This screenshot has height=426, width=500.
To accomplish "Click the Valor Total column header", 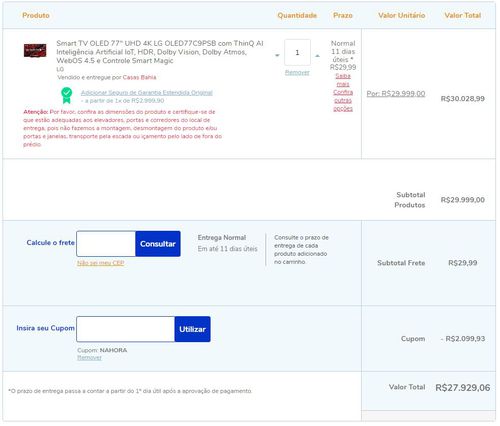I will (463, 15).
